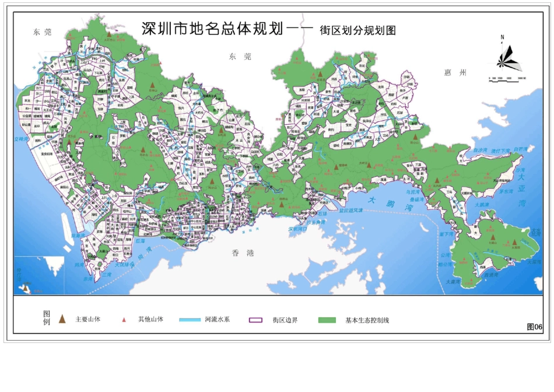The height and width of the screenshot is (392, 554).
Task: Click the 三湾 label
Action: click(106, 275)
